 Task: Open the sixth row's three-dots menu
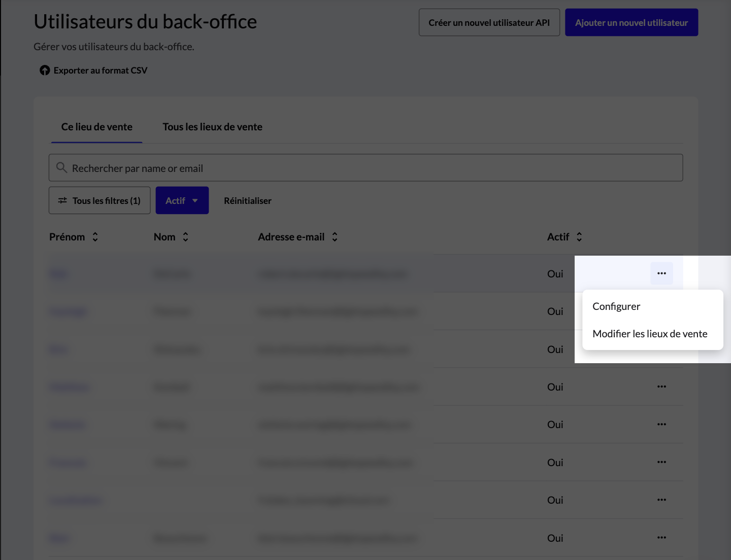click(661, 462)
